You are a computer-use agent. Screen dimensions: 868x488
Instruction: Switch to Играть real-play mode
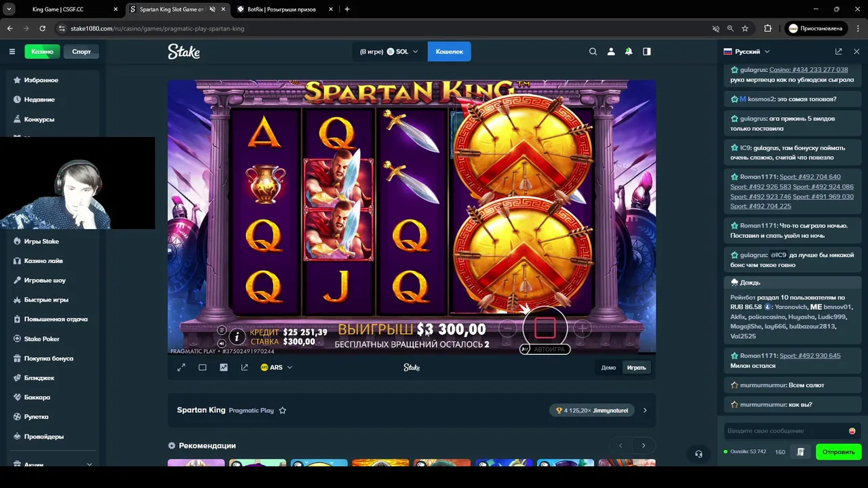pos(636,367)
